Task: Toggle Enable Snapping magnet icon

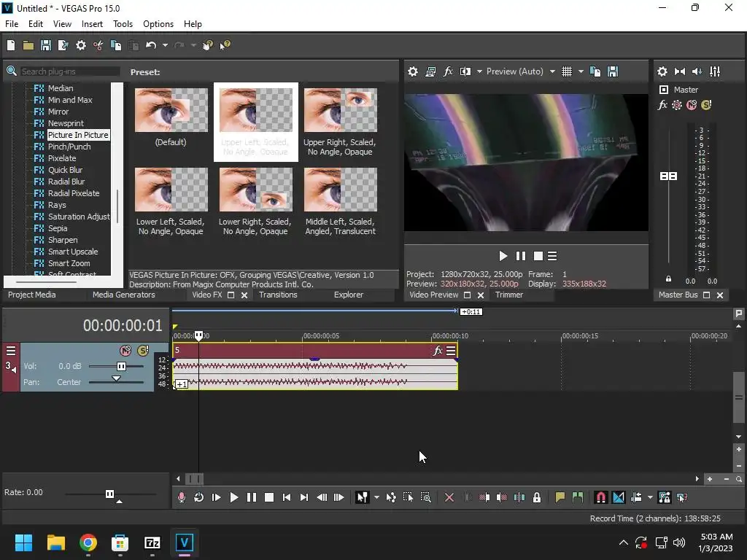Action: (x=601, y=497)
